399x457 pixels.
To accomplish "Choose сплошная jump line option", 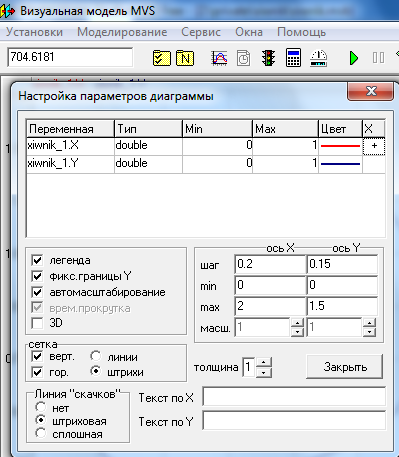I will (x=41, y=433).
